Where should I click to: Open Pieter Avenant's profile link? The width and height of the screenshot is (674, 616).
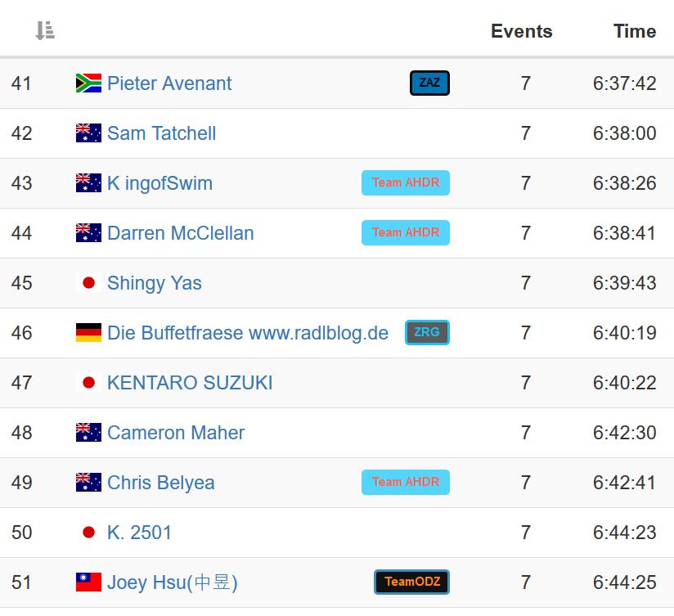tap(169, 83)
